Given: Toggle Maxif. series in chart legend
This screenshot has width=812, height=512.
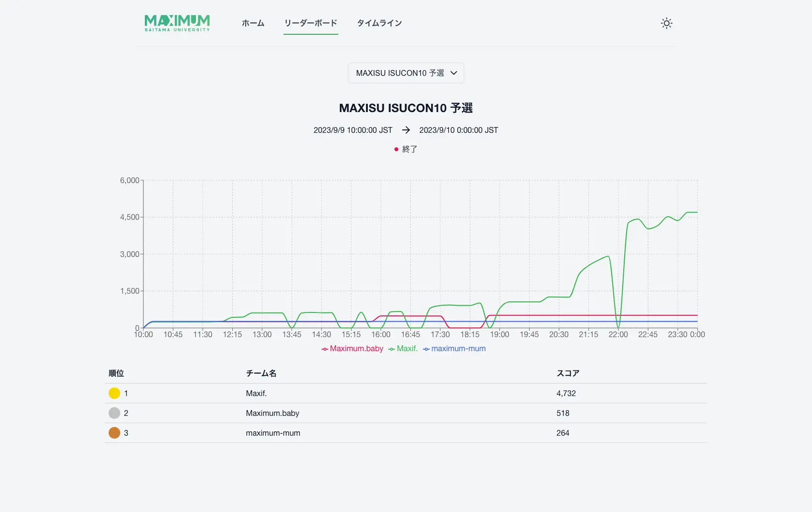Looking at the screenshot, I should click(403, 349).
